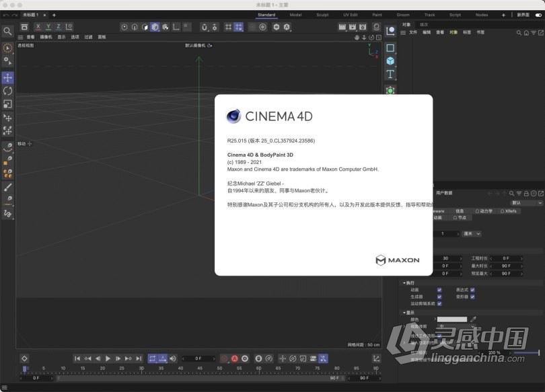Click the coordinate system icon
The width and height of the screenshot is (545, 392).
tap(69, 27)
